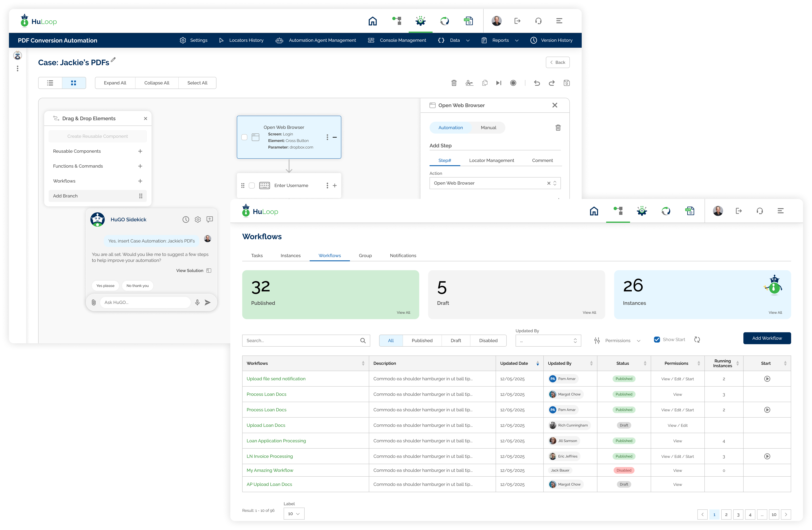Undo last action in case toolbar
The height and width of the screenshot is (530, 812).
(x=537, y=83)
